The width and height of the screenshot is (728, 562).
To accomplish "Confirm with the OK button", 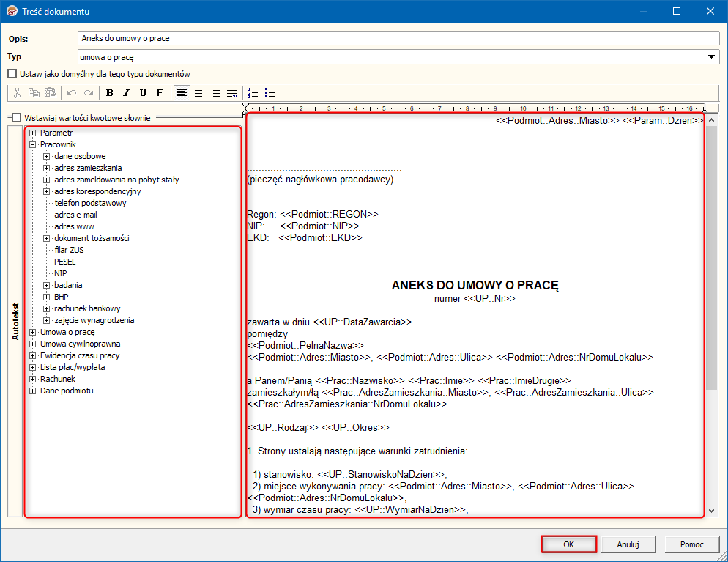I will [569, 544].
